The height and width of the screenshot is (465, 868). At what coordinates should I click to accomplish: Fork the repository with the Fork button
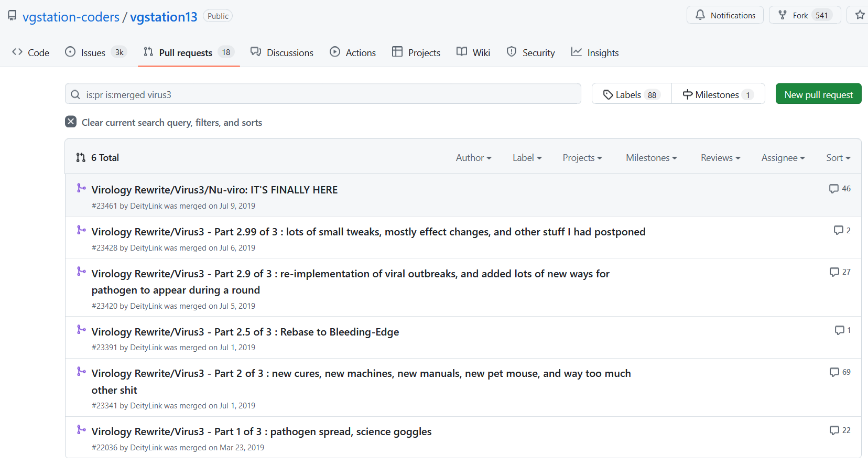(x=805, y=15)
